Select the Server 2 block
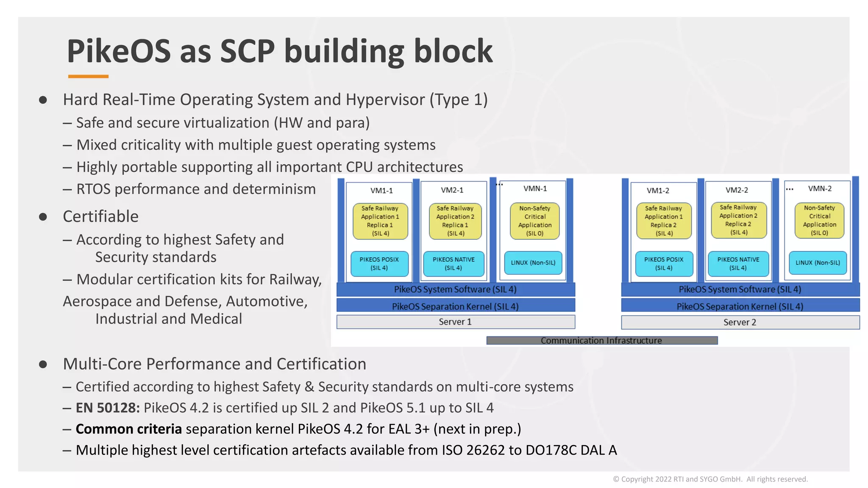 coord(740,322)
